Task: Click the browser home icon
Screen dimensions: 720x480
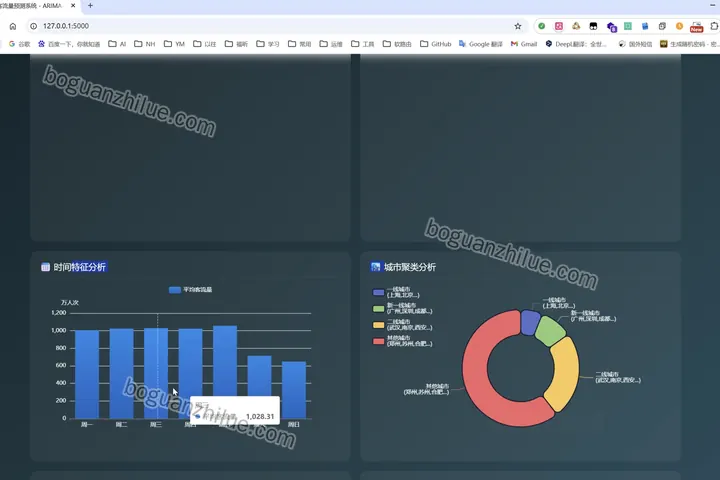Action: tap(13, 26)
